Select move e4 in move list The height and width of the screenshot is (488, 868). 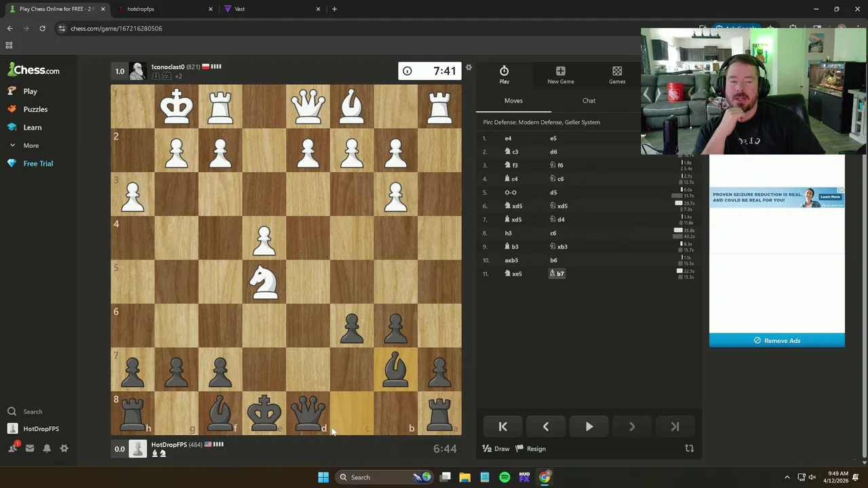tap(508, 138)
